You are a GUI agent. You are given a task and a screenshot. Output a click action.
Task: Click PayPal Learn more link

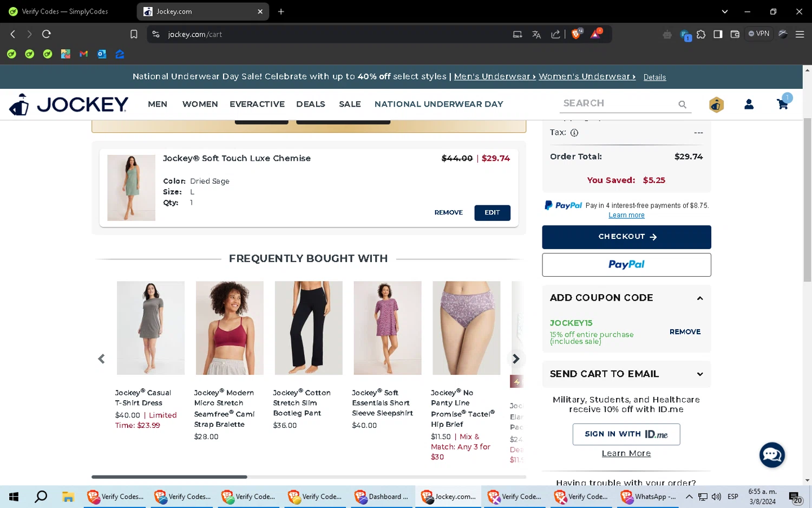[x=626, y=216]
